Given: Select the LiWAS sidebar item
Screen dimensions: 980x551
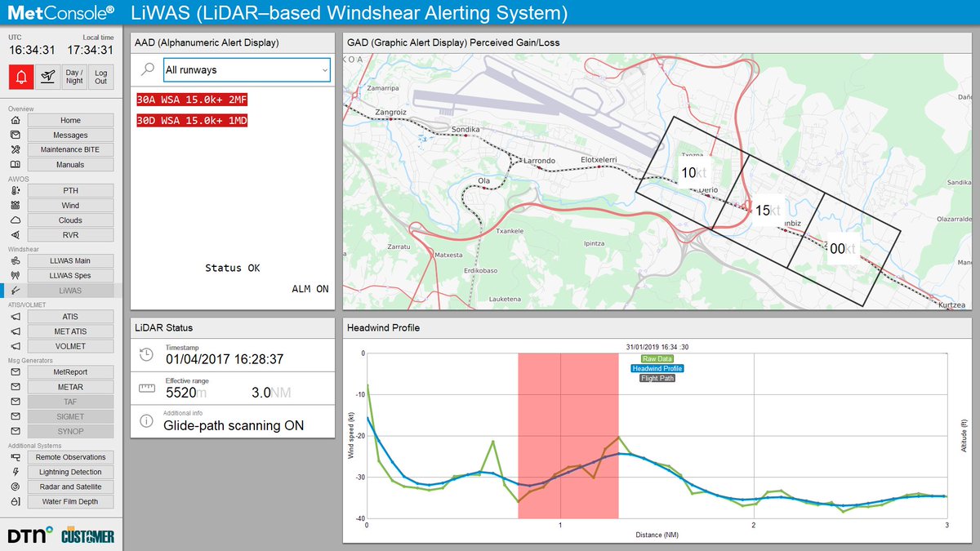Looking at the screenshot, I should coord(70,291).
